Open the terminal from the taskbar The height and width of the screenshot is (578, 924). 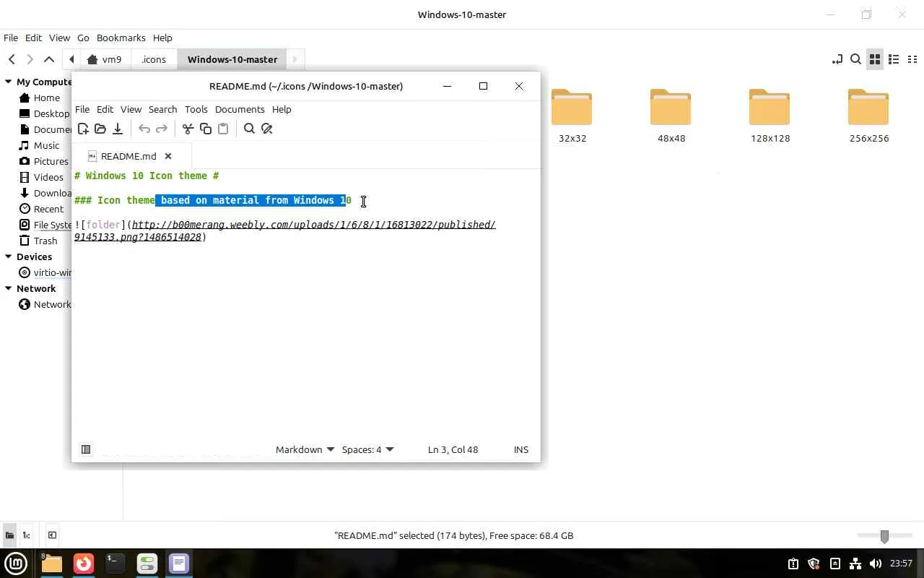pos(115,563)
